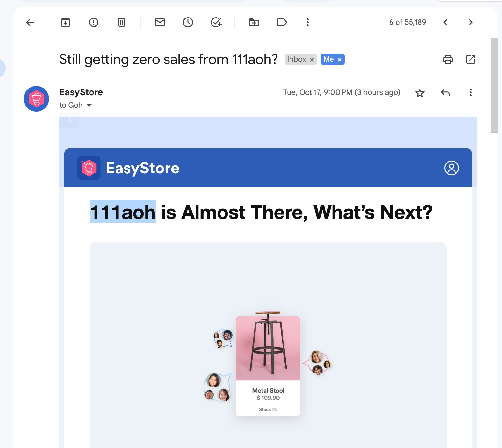Screen dimensions: 502x448
Task: Click the Metal Stool product card
Action: pos(268,366)
